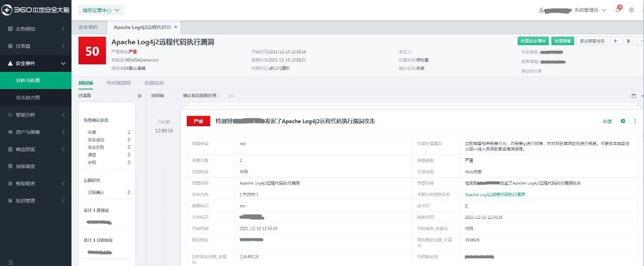Switch to the 处置信息 tab

[154, 83]
